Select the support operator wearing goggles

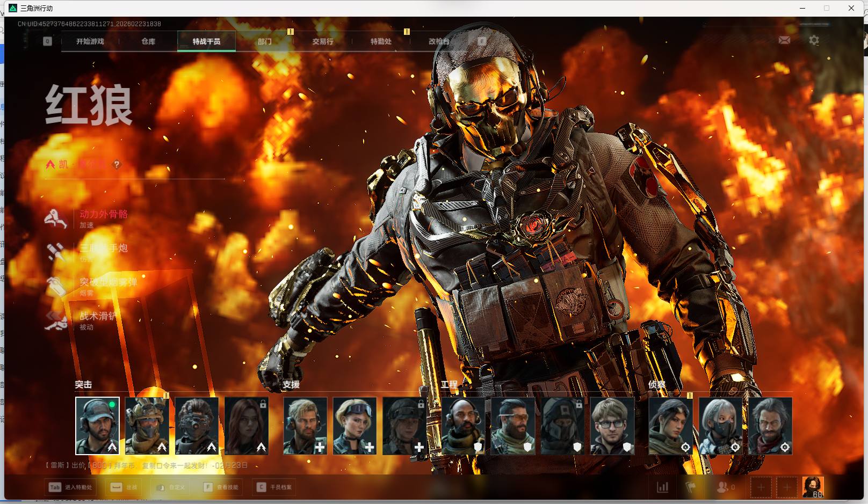click(x=355, y=426)
